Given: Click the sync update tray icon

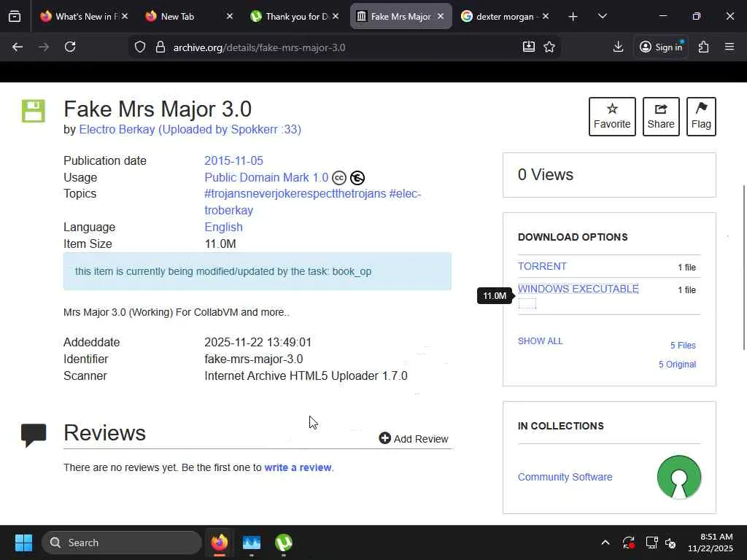Looking at the screenshot, I should pyautogui.click(x=628, y=542).
